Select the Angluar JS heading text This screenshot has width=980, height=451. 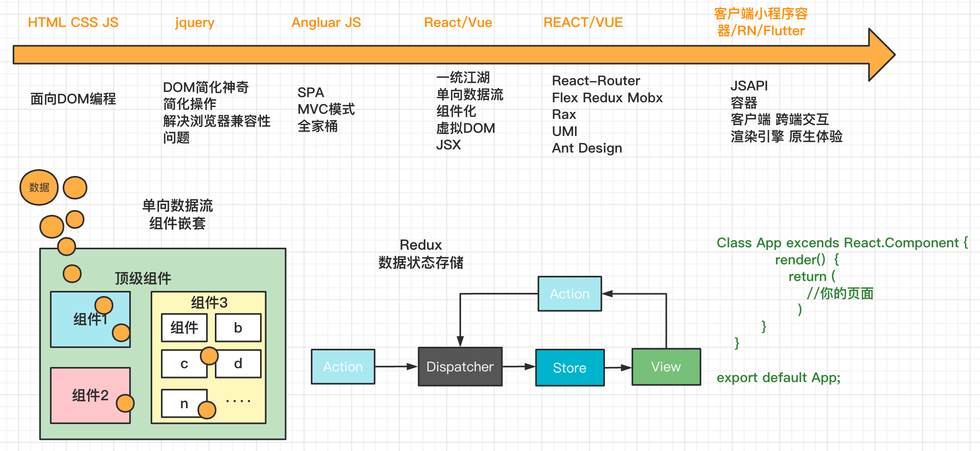(326, 23)
